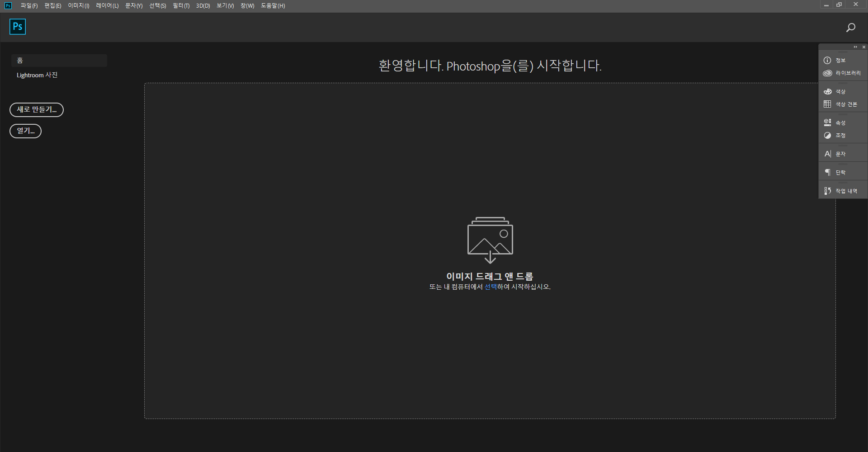Click the image drag-and-drop picture icon
This screenshot has width=868, height=452.
click(490, 240)
